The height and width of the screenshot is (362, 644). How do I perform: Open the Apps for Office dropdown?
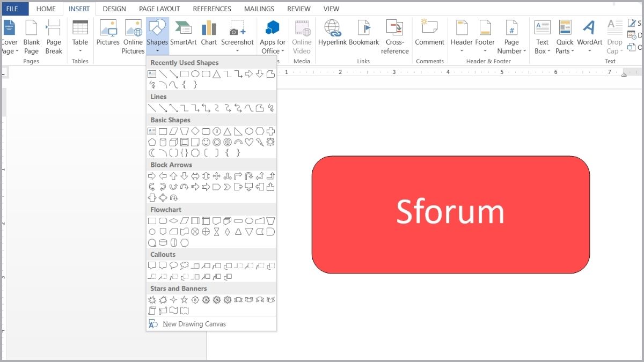(273, 37)
